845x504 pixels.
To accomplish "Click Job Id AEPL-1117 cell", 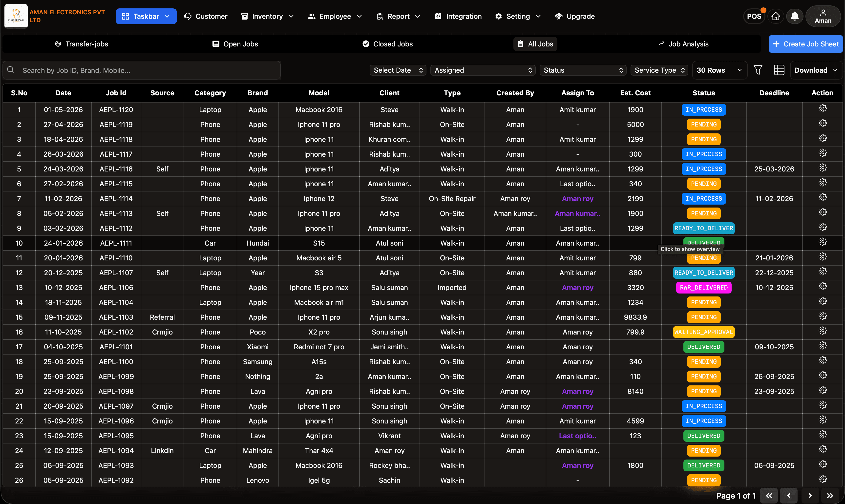I will pos(116,154).
